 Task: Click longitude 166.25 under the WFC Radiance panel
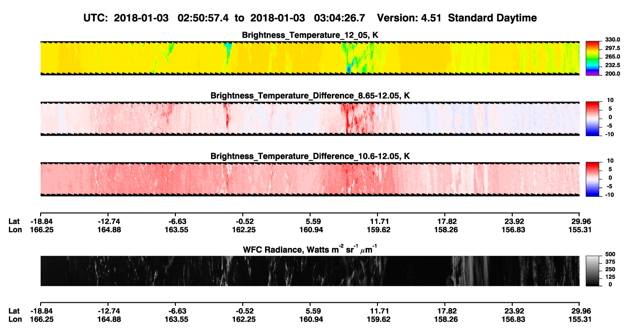coord(42,319)
